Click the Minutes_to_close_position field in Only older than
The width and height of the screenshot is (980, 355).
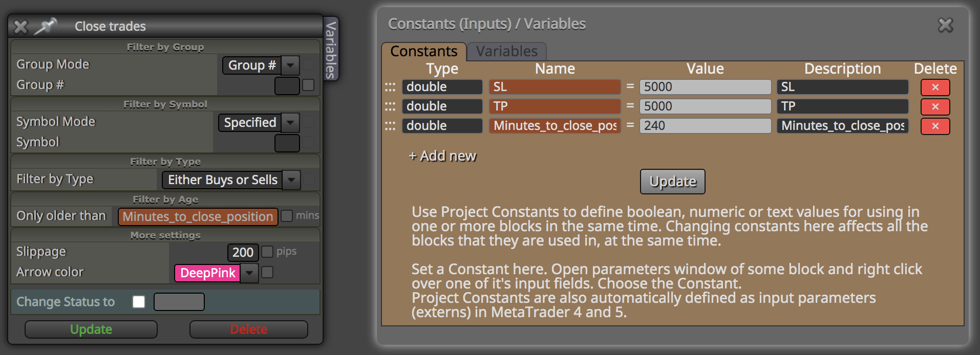(x=198, y=217)
